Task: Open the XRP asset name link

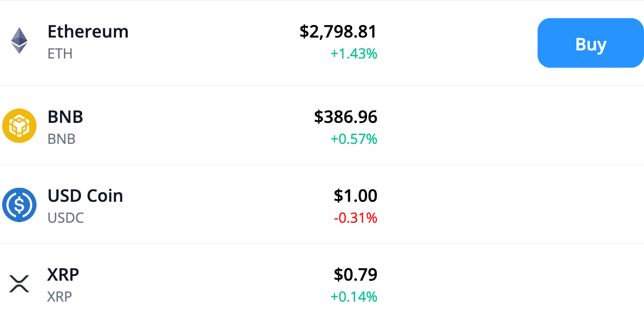Action: [63, 275]
